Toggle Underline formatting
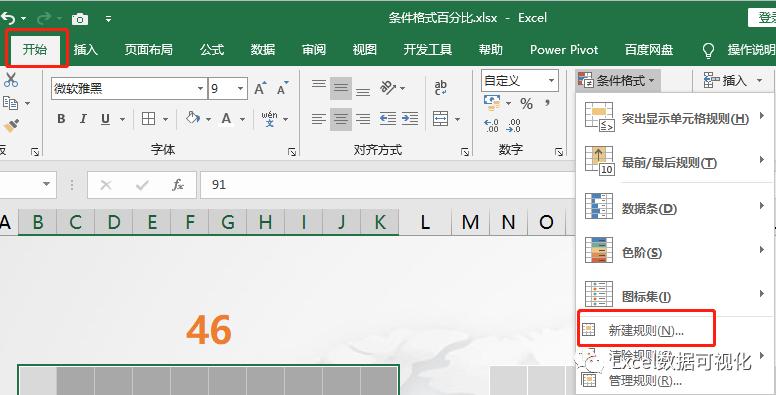 click(105, 119)
